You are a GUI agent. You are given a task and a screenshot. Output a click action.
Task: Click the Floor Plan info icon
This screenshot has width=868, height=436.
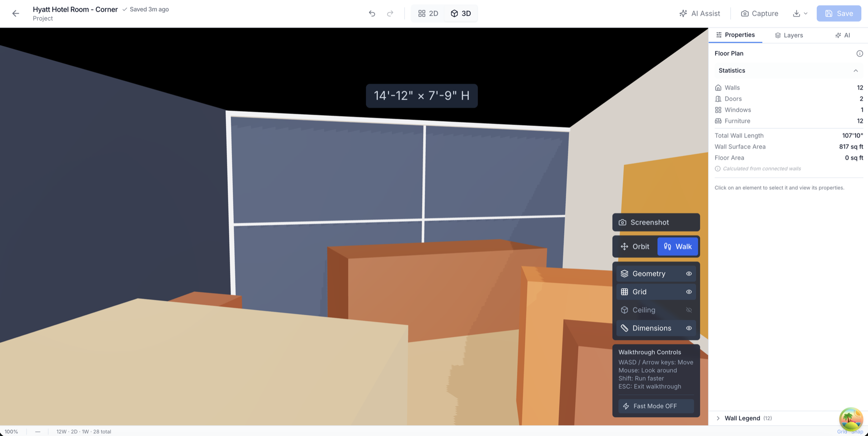(x=860, y=53)
